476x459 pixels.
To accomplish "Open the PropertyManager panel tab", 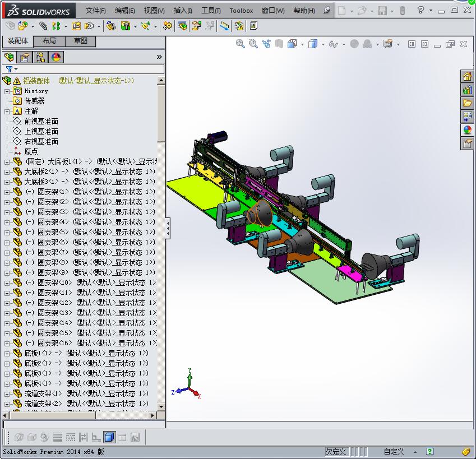I will [x=25, y=57].
